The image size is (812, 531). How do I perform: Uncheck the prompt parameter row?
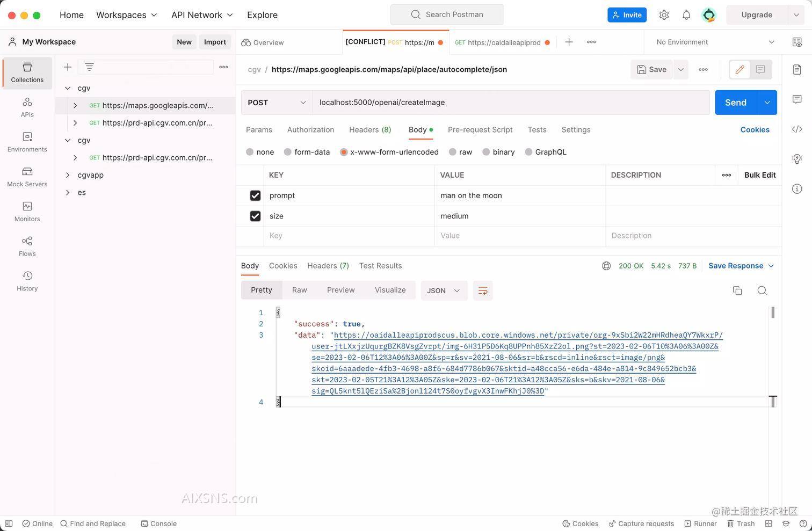[x=255, y=195]
